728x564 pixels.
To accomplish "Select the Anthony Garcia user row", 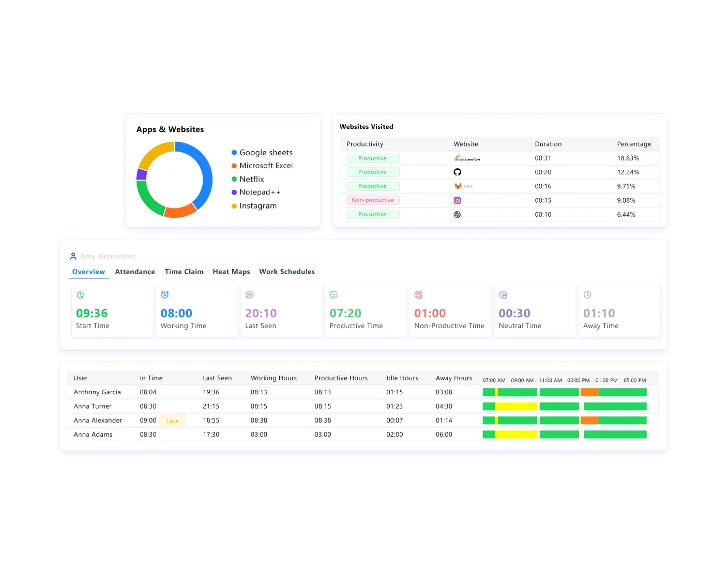I will (97, 392).
